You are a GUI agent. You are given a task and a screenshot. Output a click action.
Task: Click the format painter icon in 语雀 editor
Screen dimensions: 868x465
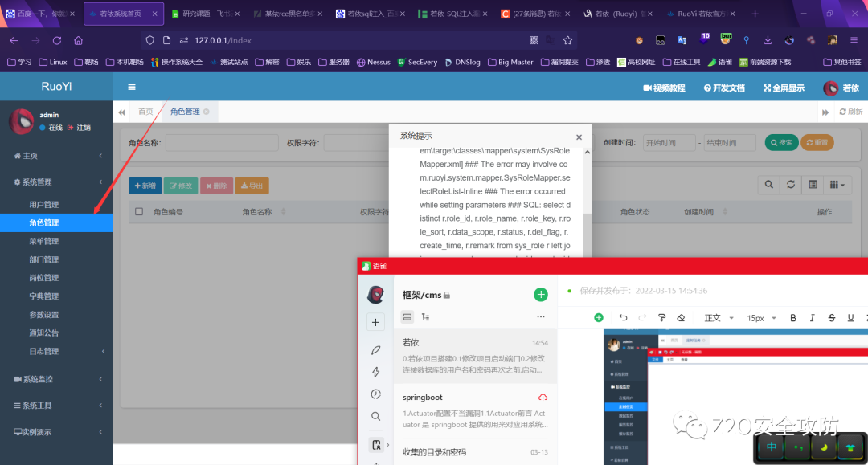[661, 317]
